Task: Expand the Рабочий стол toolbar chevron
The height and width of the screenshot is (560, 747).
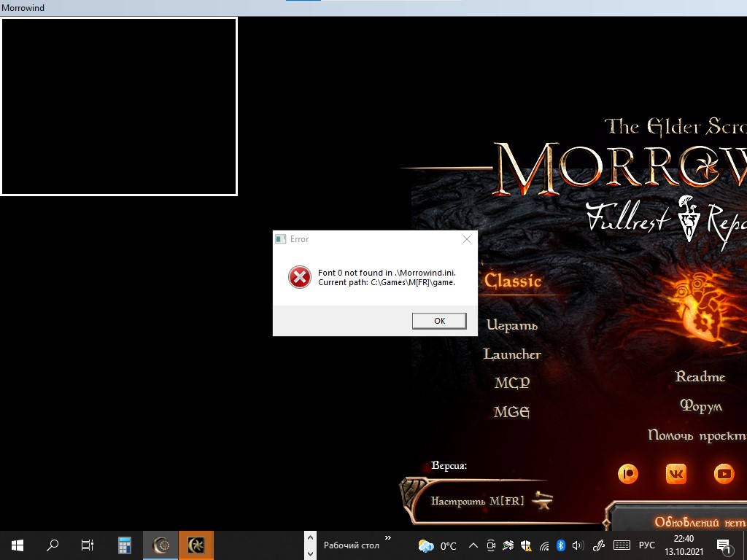Action: pos(387,539)
